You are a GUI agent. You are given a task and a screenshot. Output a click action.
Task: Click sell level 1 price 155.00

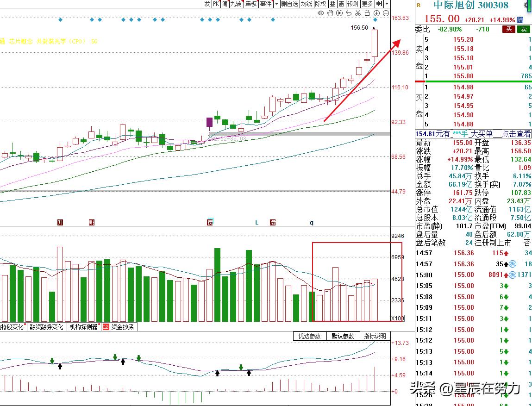(x=463, y=76)
